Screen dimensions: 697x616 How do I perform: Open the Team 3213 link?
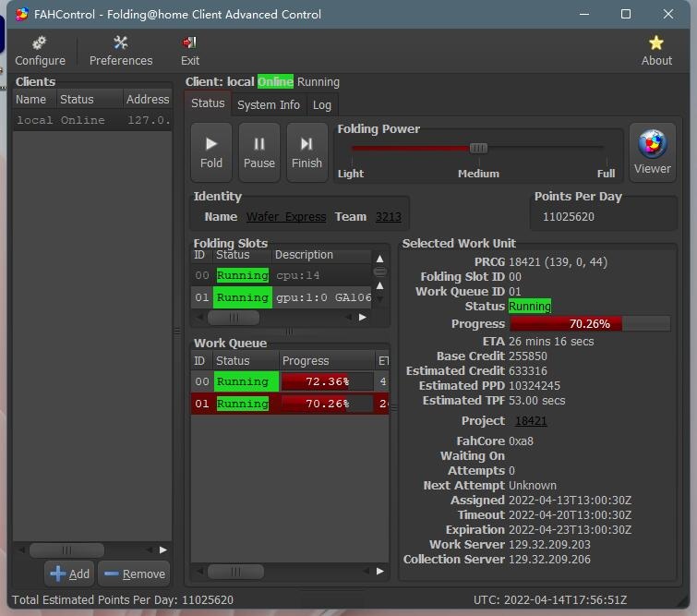[388, 217]
